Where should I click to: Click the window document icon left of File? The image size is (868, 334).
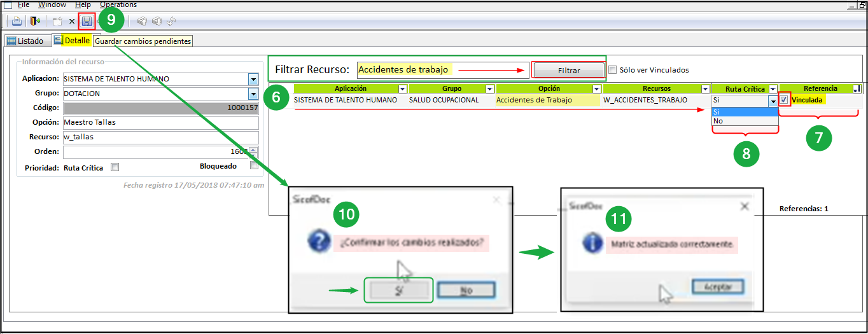[8, 4]
